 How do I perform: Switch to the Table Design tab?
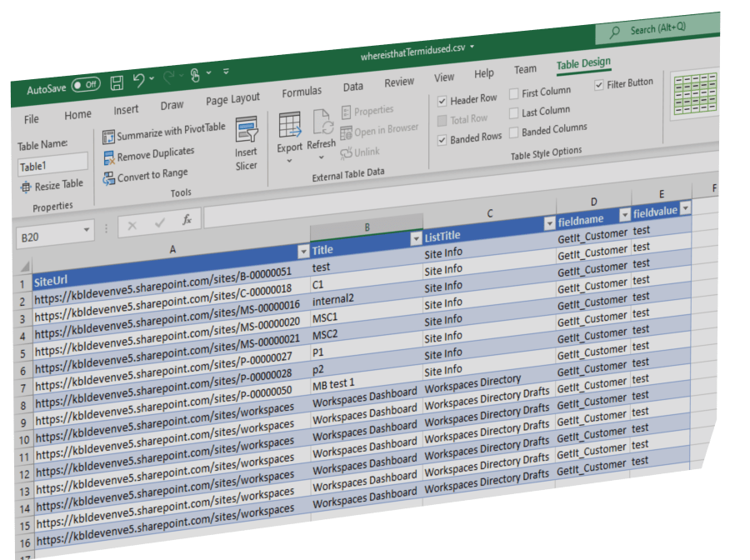pos(583,63)
